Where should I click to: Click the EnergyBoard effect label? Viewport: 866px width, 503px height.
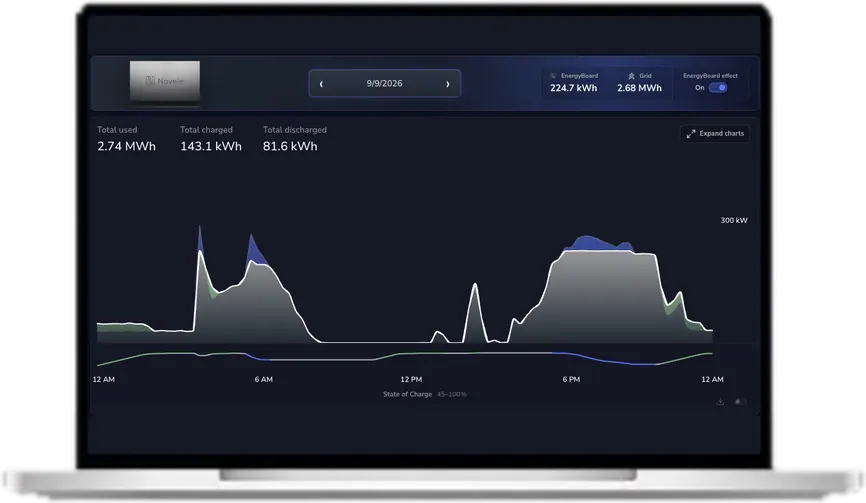(710, 76)
